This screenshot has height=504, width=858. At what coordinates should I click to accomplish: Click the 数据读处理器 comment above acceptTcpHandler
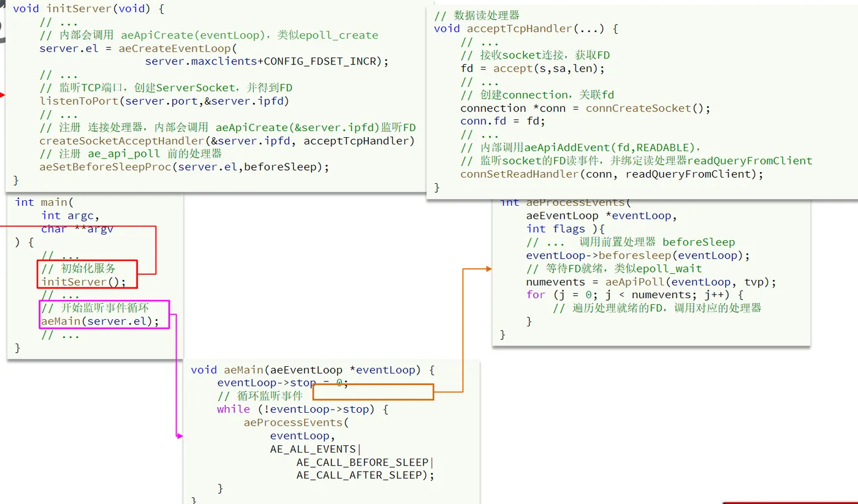coord(477,15)
